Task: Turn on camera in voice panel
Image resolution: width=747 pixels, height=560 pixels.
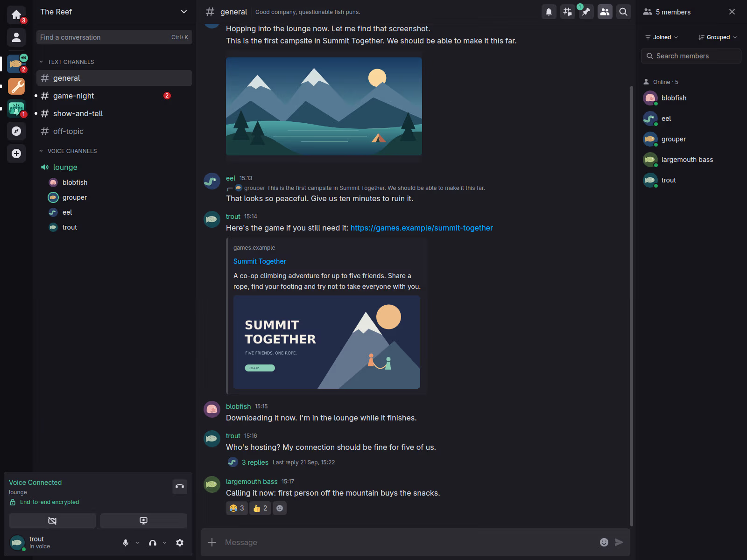Action: 52,521
